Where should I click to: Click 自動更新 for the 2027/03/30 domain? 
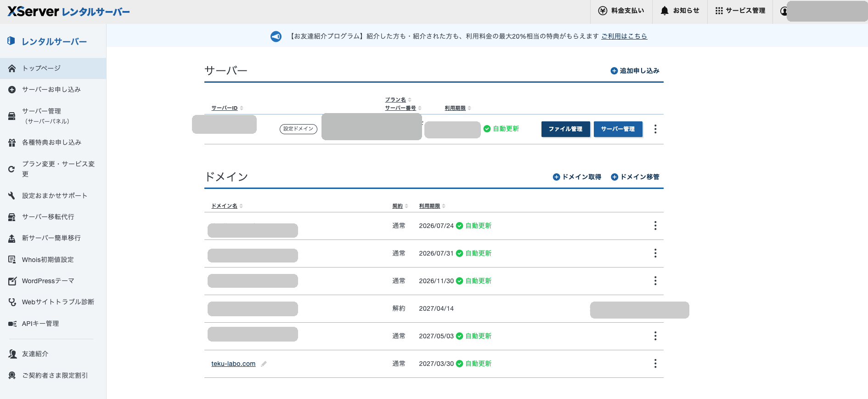point(473,364)
